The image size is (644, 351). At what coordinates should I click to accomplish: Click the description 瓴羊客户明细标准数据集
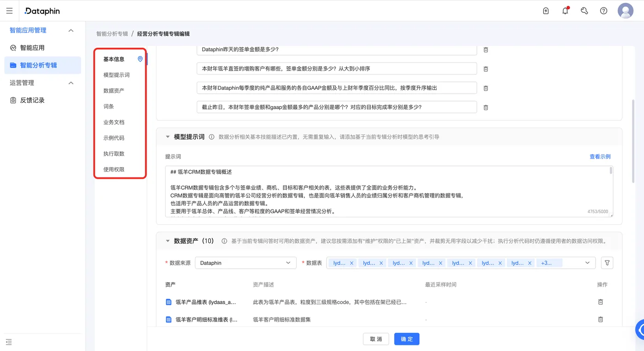point(282,319)
